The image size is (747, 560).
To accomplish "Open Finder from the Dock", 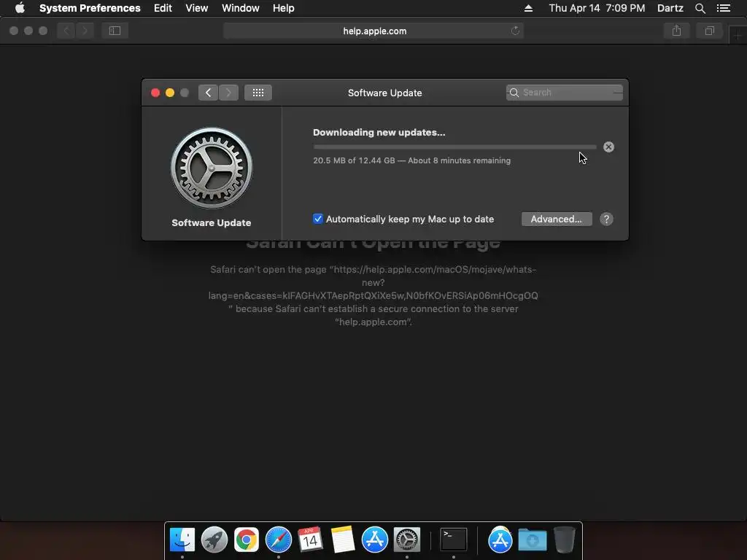I will (x=182, y=540).
